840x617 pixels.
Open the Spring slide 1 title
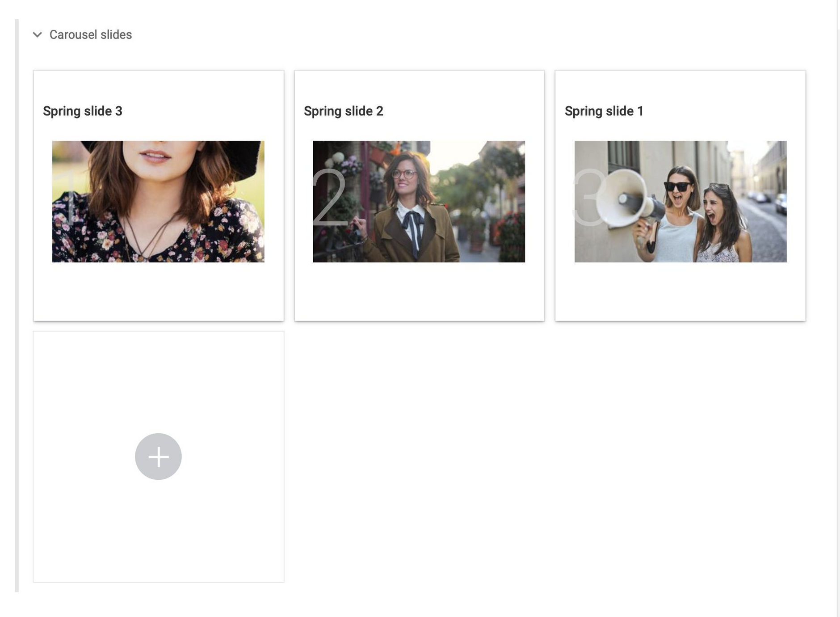pos(604,111)
